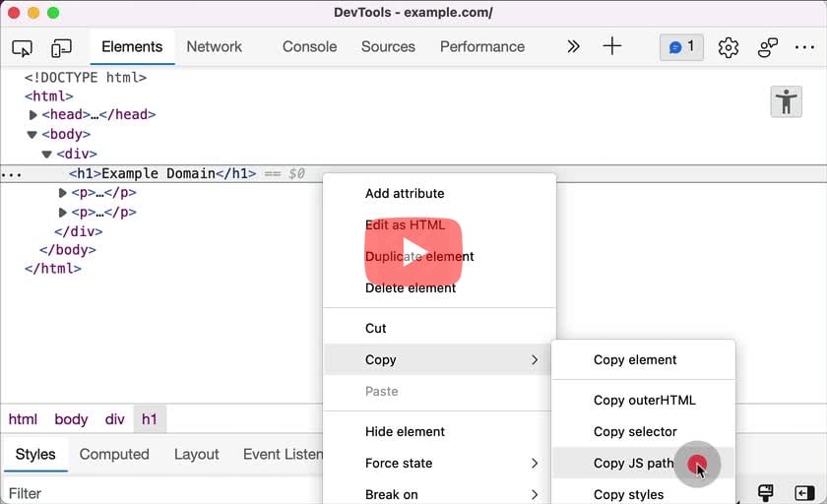Select the opening html tag
This screenshot has height=504, width=827.
pos(48,96)
